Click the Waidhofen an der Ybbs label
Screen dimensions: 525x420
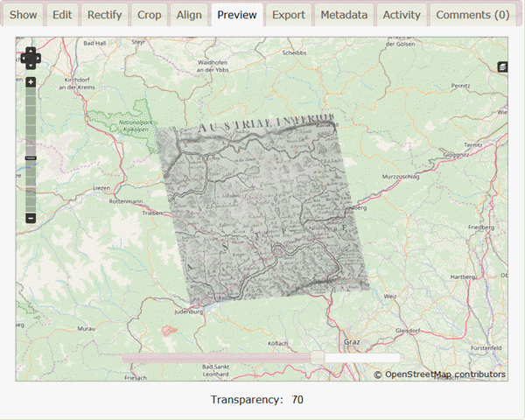coord(213,66)
